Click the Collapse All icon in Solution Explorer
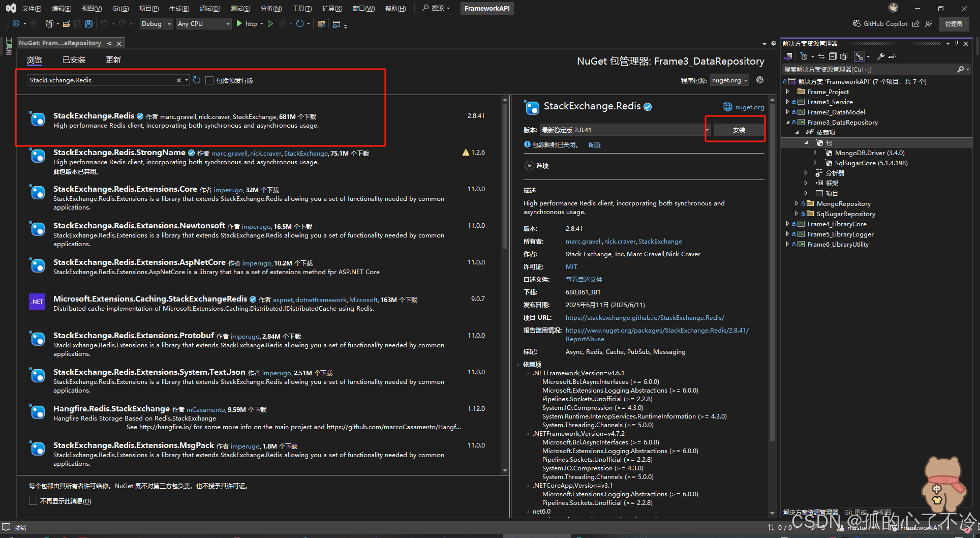This screenshot has width=980, height=538. point(833,56)
